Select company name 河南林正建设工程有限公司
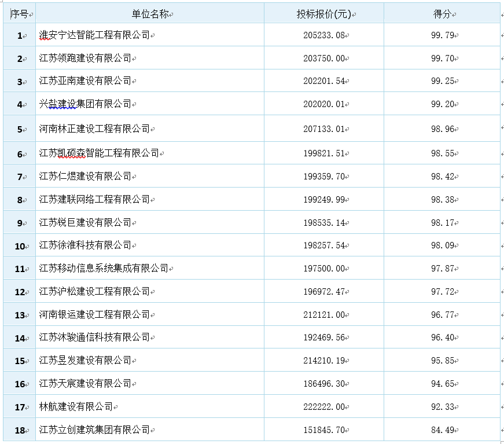Screen dimensions: 504x444 click(x=94, y=129)
